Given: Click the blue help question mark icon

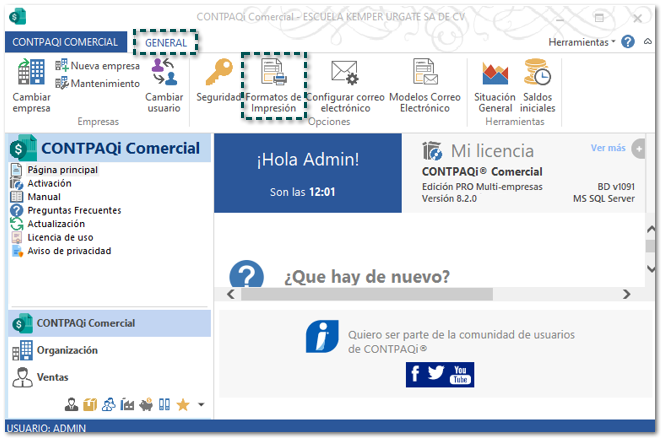Looking at the screenshot, I should coord(628,42).
